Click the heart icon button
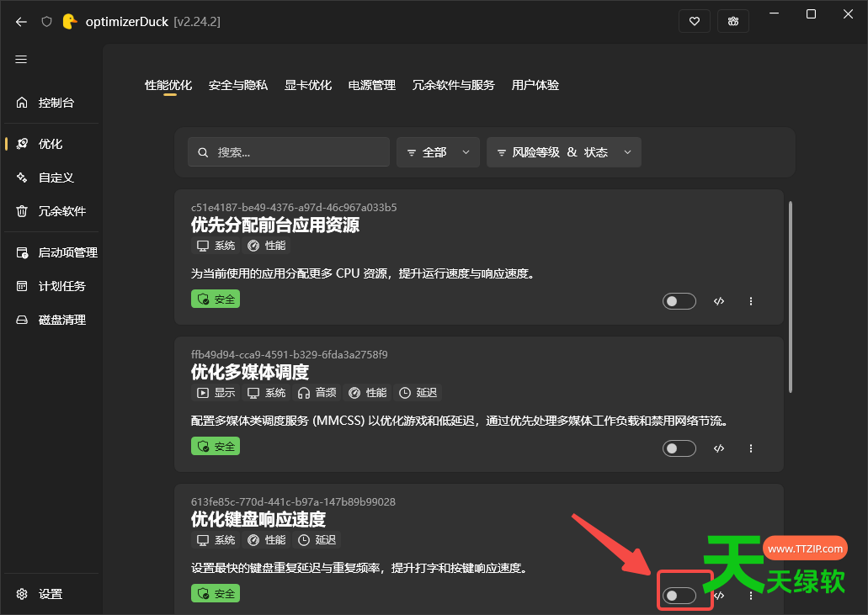868x615 pixels. click(695, 22)
